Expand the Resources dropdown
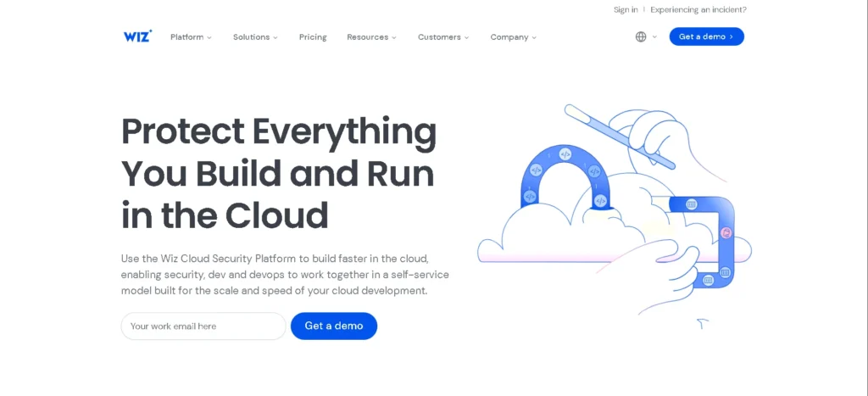This screenshot has width=868, height=396. point(371,37)
